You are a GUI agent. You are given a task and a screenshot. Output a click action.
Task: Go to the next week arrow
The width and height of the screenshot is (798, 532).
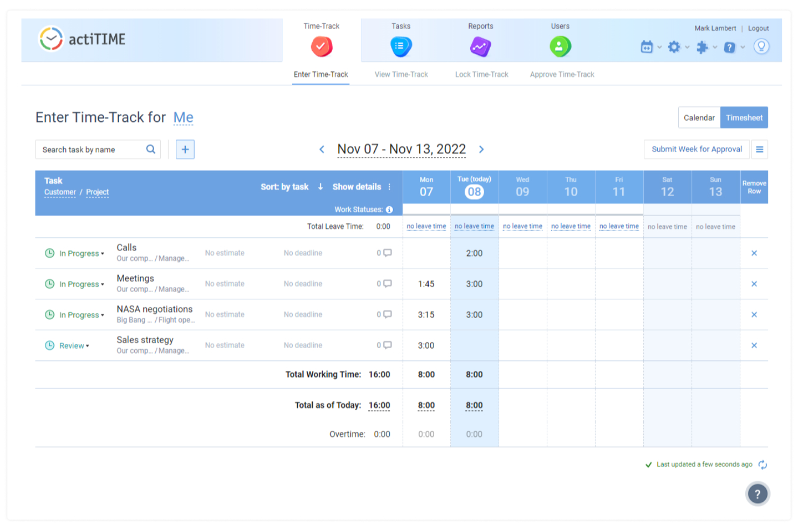[481, 149]
